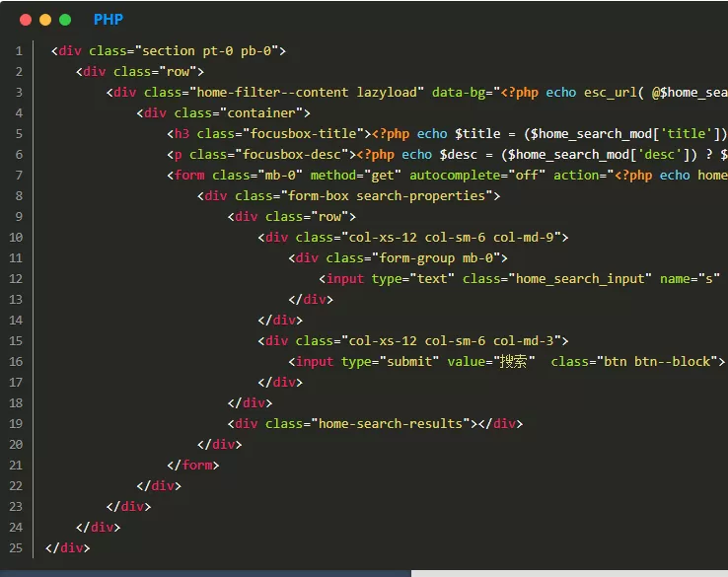This screenshot has height=577, width=728.
Task: Click the red close dot
Action: 26,20
